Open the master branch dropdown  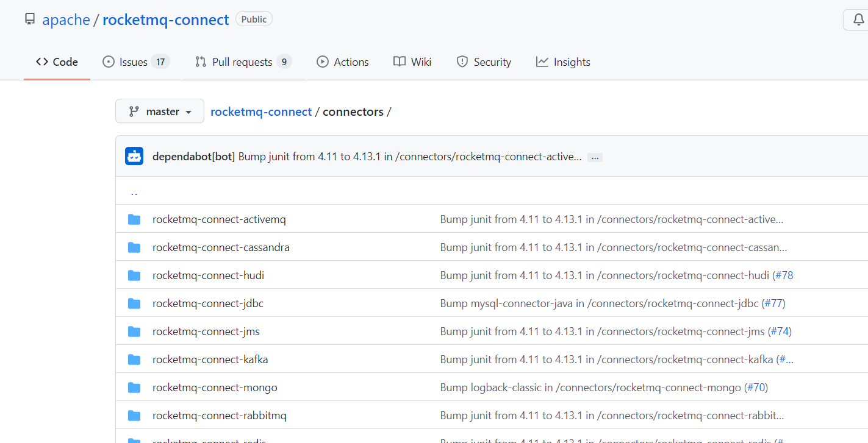[160, 112]
